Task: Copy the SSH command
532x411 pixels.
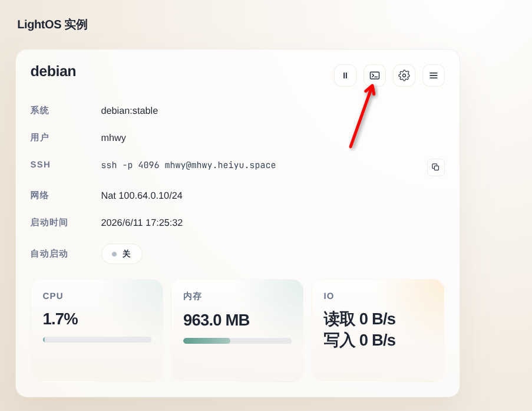Action: 436,167
